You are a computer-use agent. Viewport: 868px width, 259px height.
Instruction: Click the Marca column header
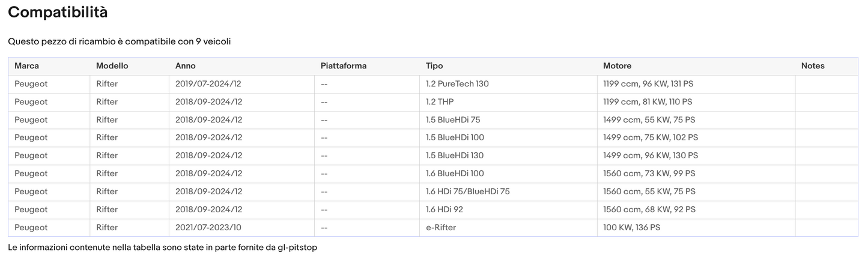[27, 66]
